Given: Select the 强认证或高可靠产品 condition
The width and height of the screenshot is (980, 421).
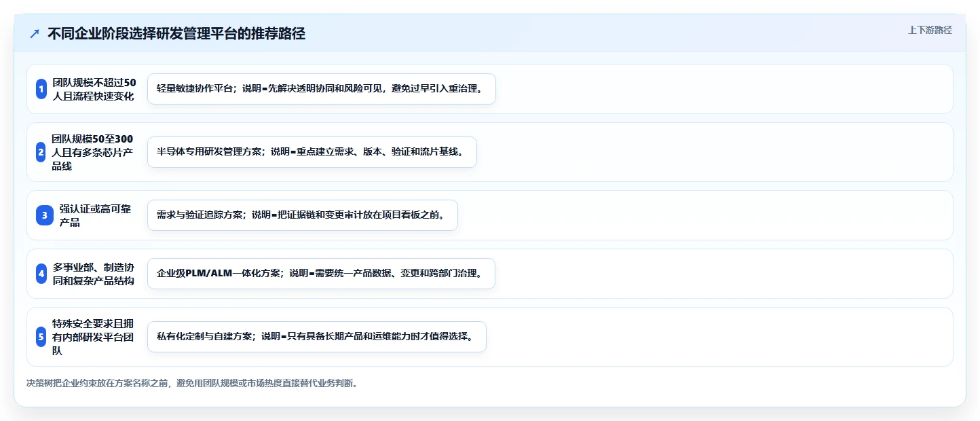Looking at the screenshot, I should [x=95, y=215].
